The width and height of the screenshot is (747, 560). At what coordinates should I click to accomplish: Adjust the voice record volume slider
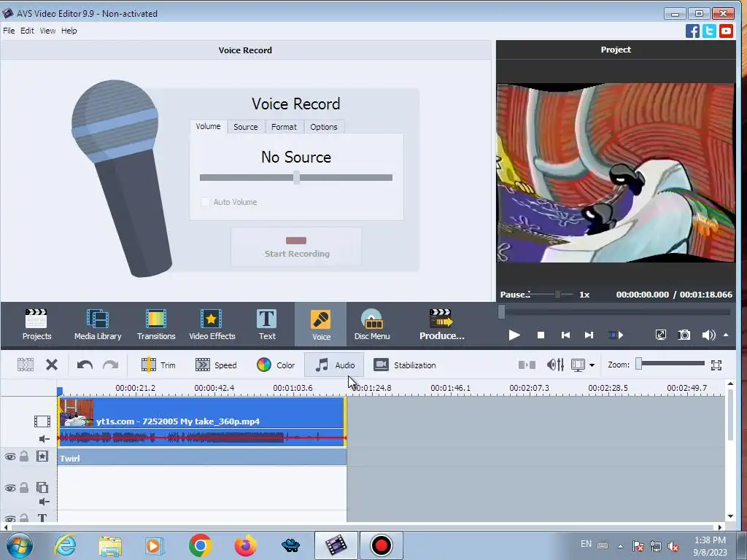tap(296, 178)
